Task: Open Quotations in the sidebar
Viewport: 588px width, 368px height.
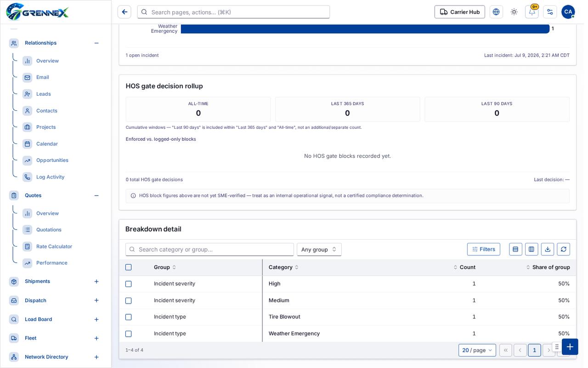Action: point(49,230)
